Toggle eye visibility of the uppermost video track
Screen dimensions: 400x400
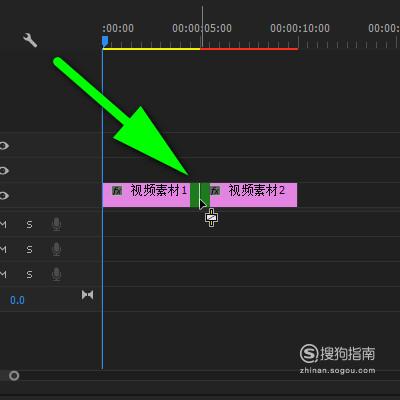(x=3, y=146)
